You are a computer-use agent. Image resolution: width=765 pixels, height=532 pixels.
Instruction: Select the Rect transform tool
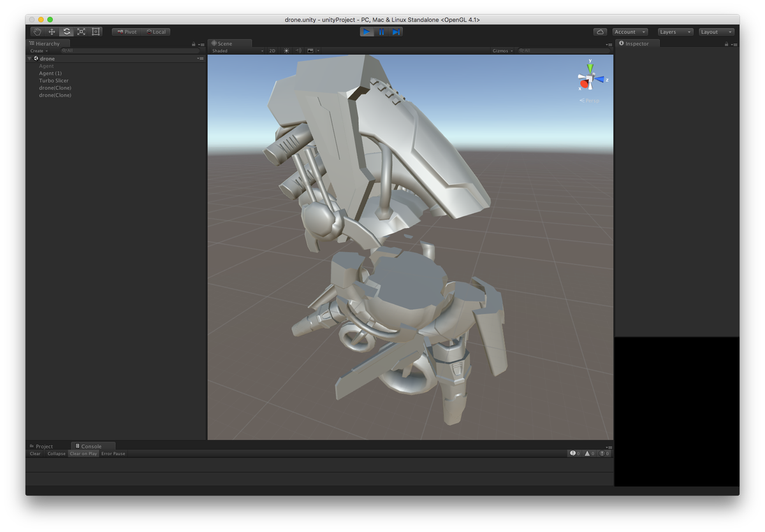96,32
